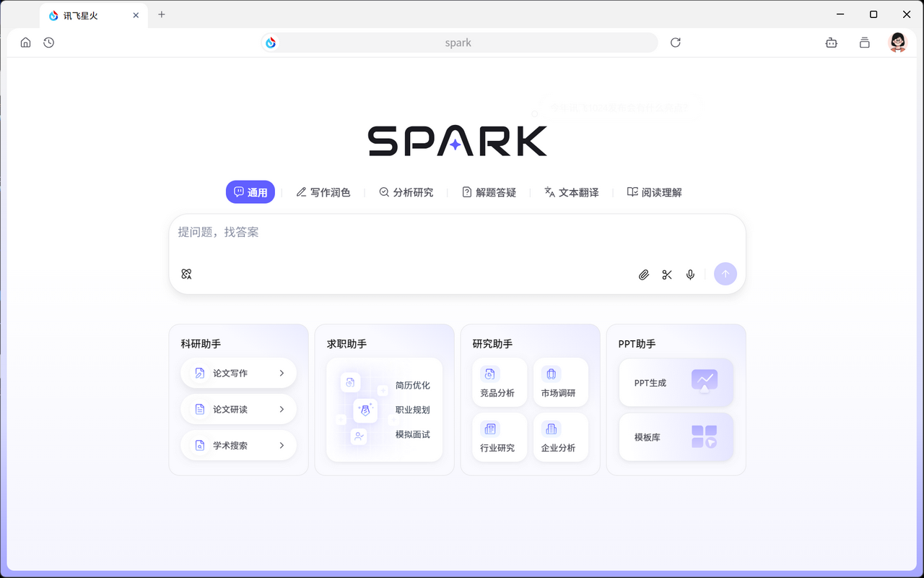Viewport: 924px width, 578px height.
Task: Open the PPT生成 card
Action: tap(676, 382)
